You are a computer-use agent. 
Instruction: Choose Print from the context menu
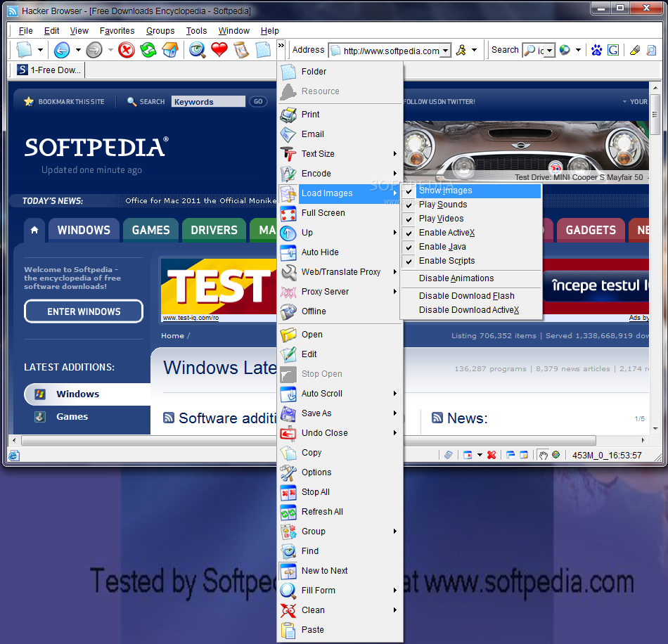tap(340, 115)
